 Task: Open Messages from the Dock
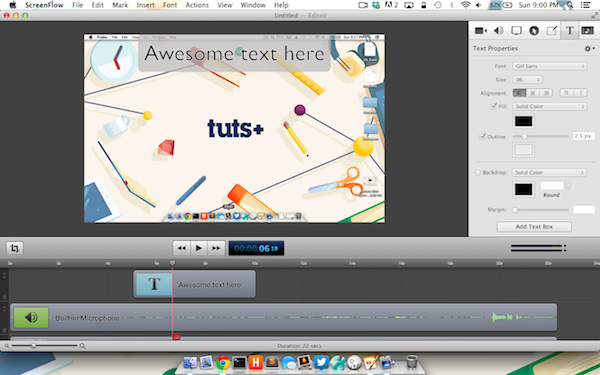tap(289, 362)
